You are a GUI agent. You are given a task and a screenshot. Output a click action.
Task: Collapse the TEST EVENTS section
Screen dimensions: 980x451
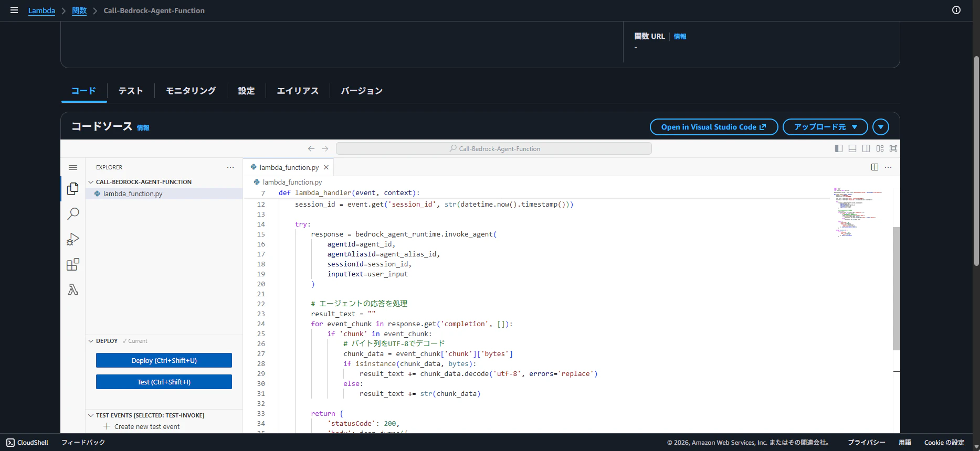pos(91,415)
